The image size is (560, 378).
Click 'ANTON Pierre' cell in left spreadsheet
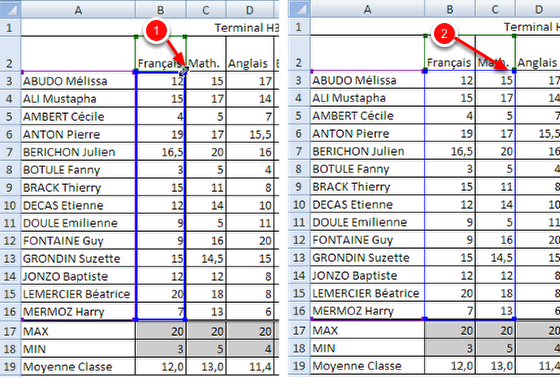pyautogui.click(x=78, y=134)
